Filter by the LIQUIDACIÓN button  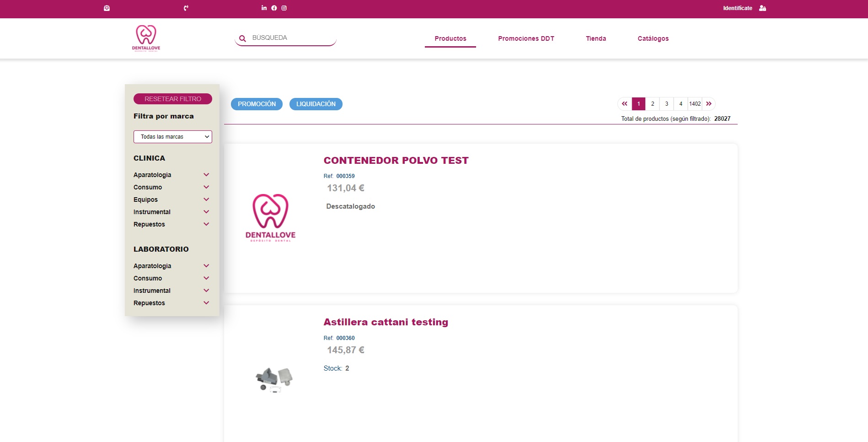316,104
